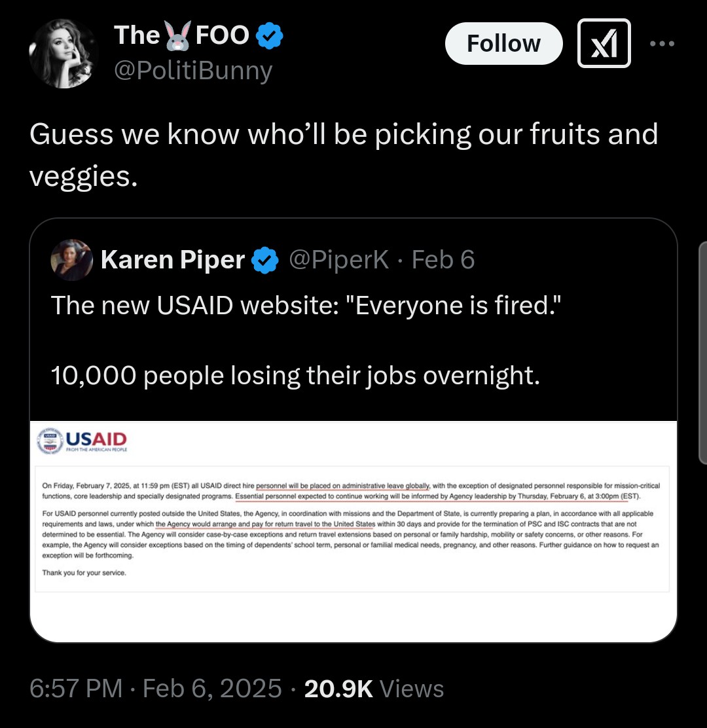This screenshot has width=707, height=728.
Task: Click the blue verified badge beside FOO
Action: point(268,35)
